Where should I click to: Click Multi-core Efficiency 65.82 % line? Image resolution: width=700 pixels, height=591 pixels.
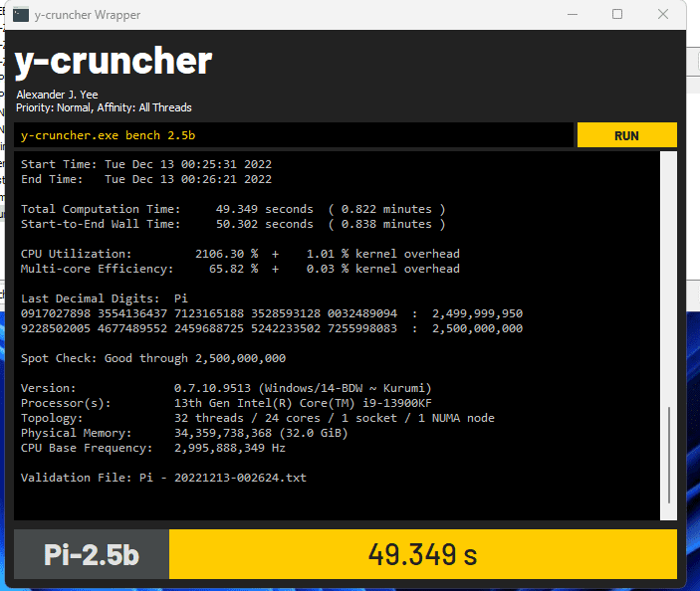coord(240,269)
